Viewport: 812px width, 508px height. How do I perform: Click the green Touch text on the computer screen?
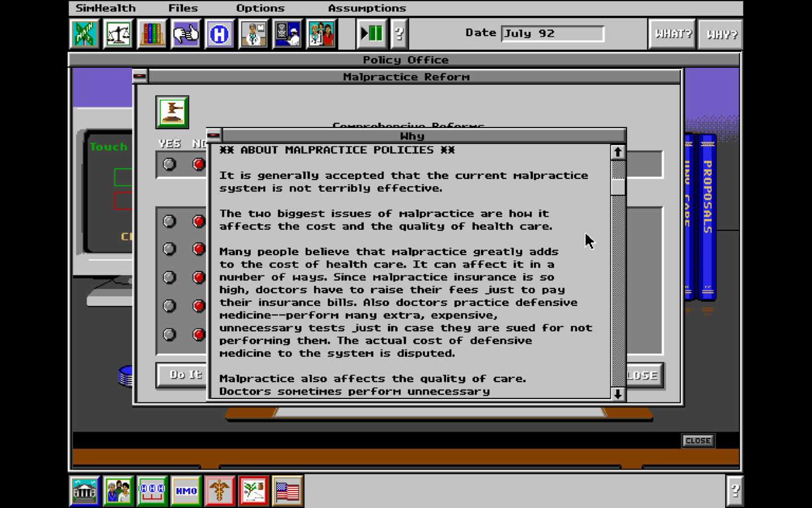(x=109, y=147)
